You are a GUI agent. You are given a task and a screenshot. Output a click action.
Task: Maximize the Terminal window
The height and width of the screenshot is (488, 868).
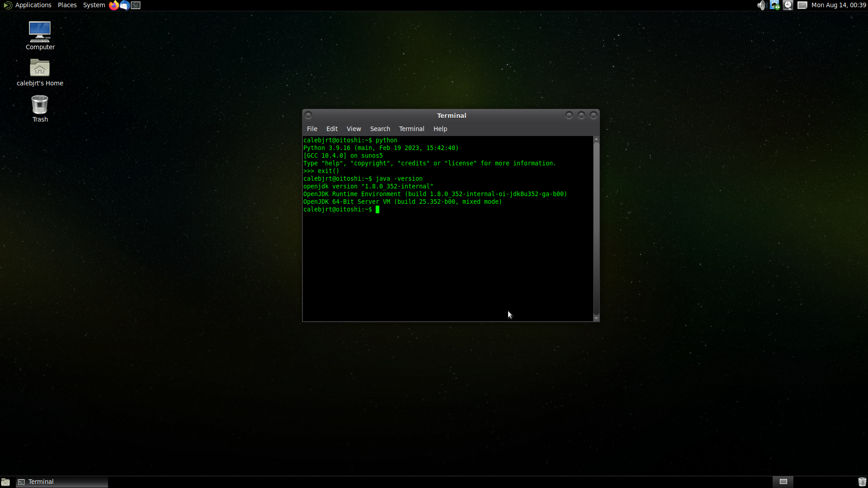[x=581, y=115]
